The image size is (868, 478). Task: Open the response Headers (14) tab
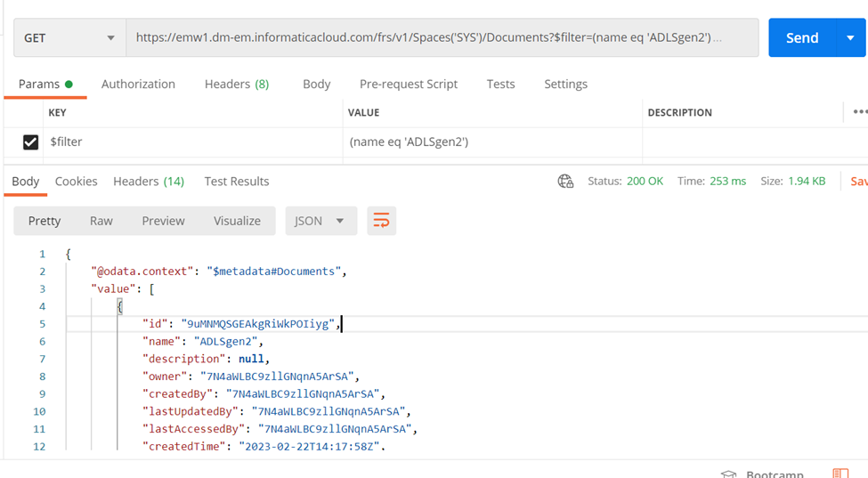click(x=149, y=182)
